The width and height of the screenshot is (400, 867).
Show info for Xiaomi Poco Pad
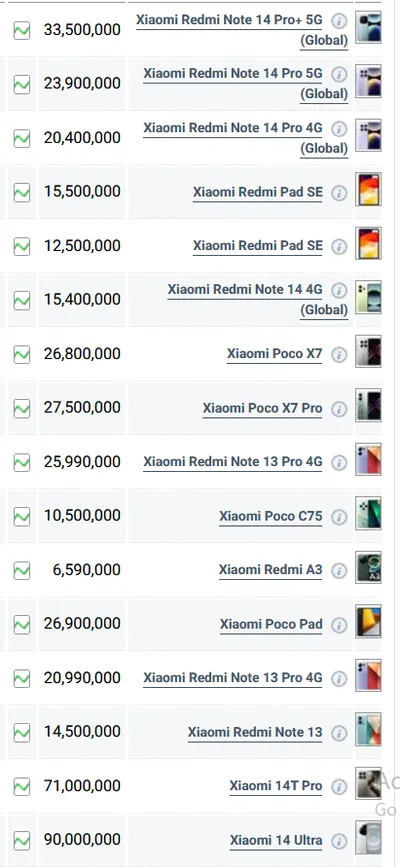339,625
